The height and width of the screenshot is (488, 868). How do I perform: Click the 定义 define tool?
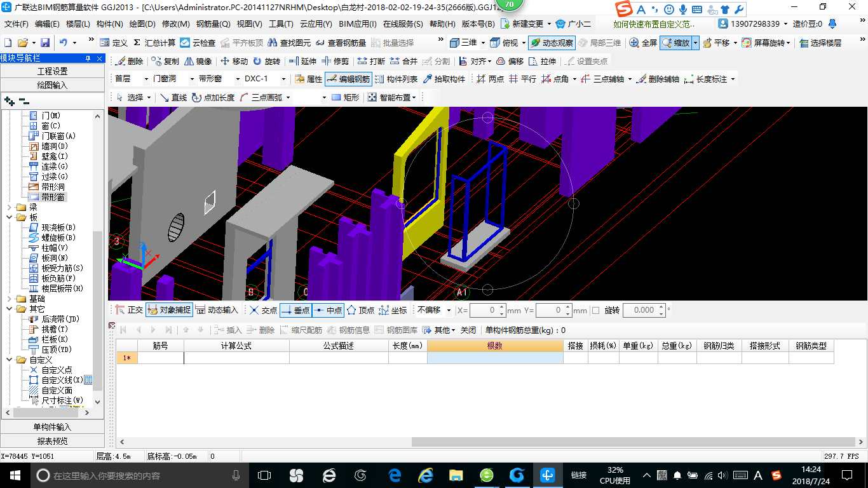tap(114, 43)
